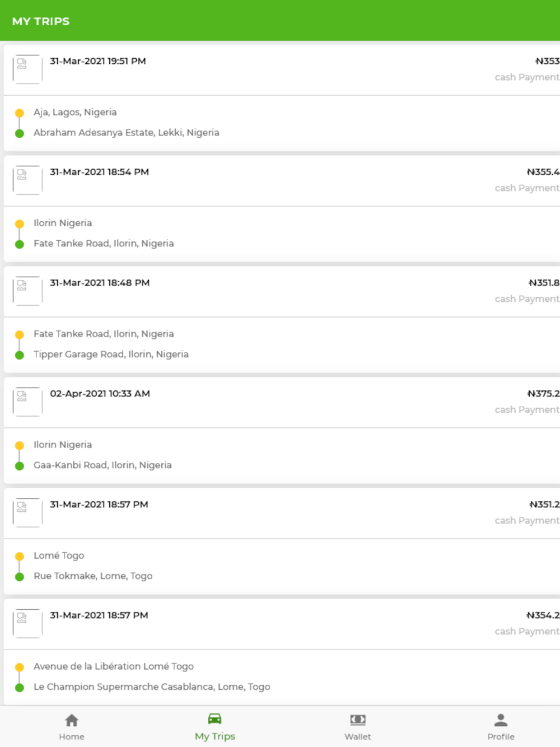
Task: Open trip to Tipper Garage Road, Ilorin
Action: [x=111, y=354]
